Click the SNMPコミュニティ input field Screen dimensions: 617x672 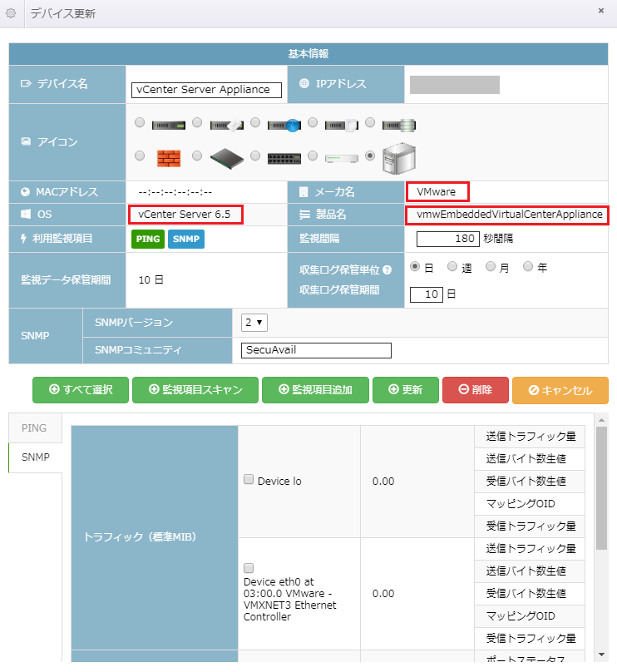click(316, 350)
